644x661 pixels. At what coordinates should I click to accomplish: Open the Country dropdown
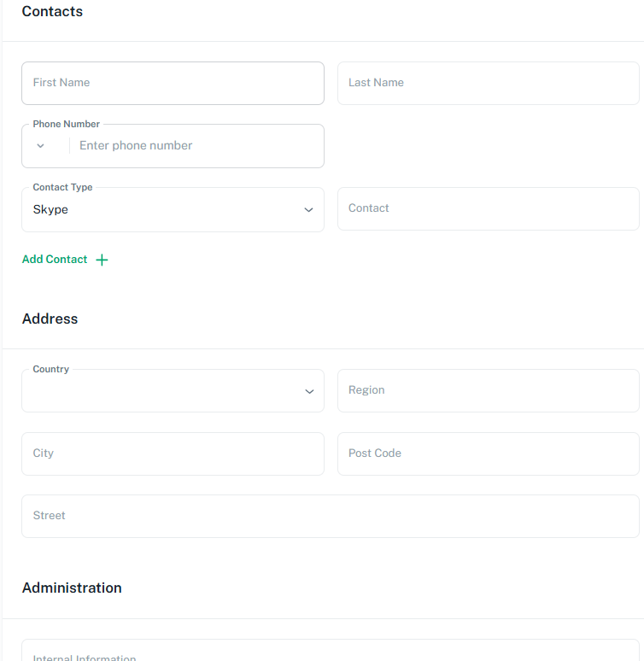point(162,391)
